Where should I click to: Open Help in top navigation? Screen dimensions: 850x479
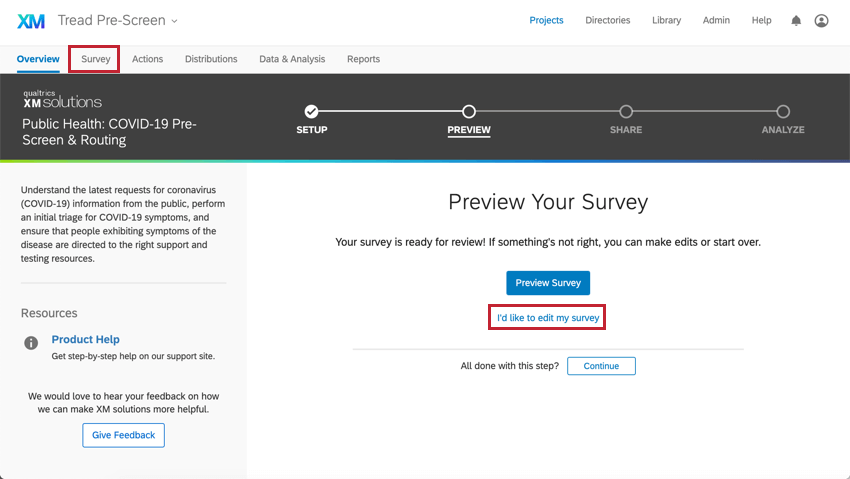pyautogui.click(x=761, y=20)
